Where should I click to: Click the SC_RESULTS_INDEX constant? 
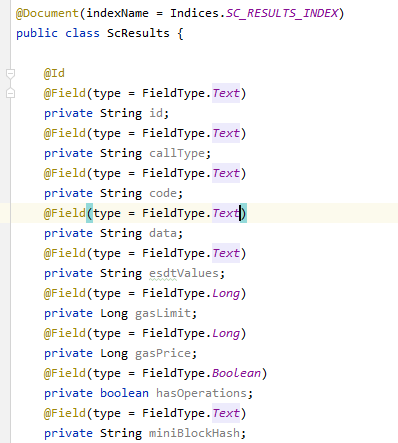pos(282,13)
